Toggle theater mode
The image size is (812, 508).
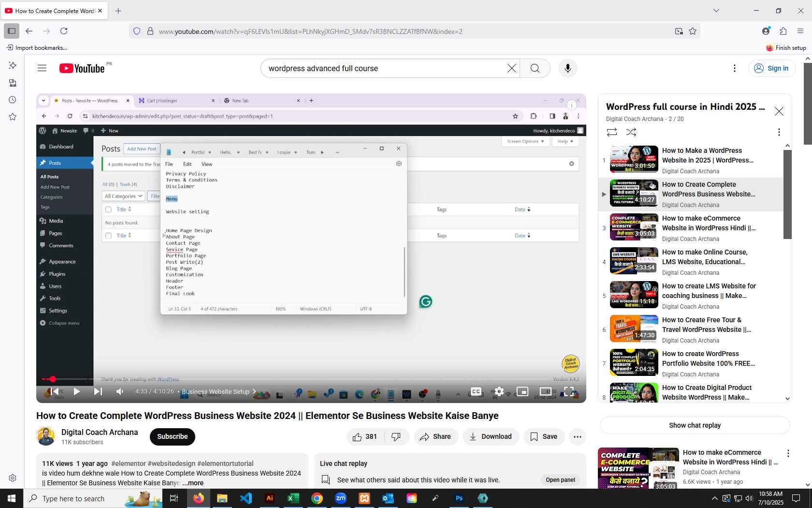(x=546, y=391)
